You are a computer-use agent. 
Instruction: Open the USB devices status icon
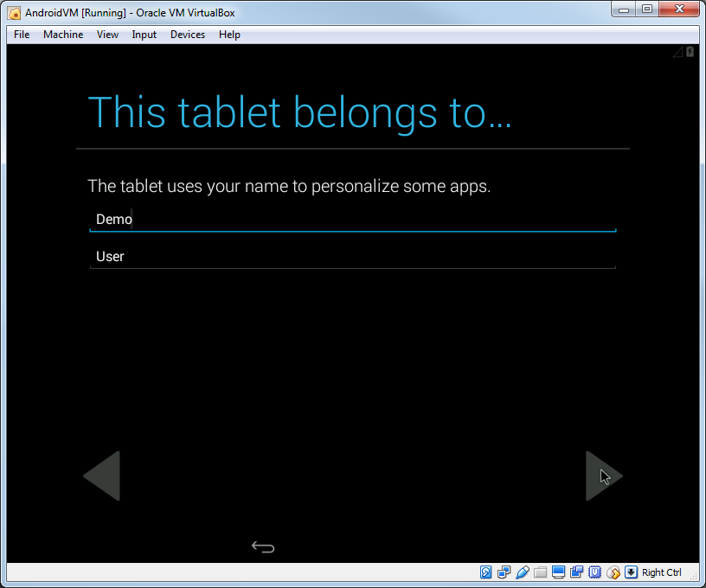[523, 572]
